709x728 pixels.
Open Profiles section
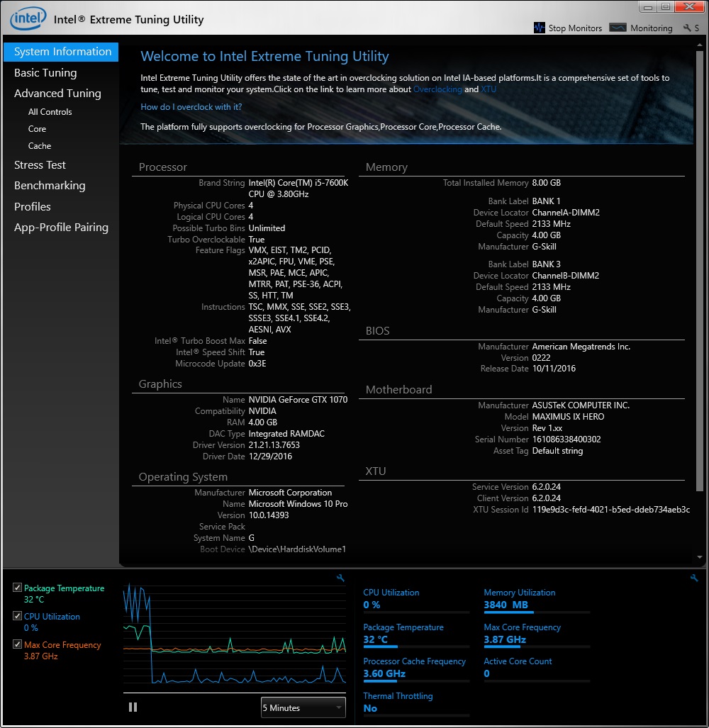[x=33, y=206]
